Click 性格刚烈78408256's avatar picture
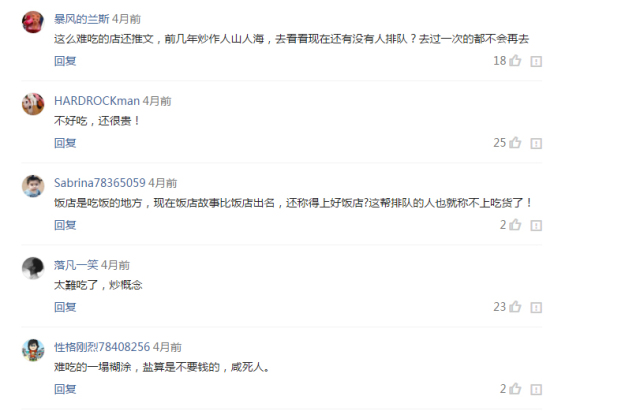640x411 pixels. pos(33,350)
